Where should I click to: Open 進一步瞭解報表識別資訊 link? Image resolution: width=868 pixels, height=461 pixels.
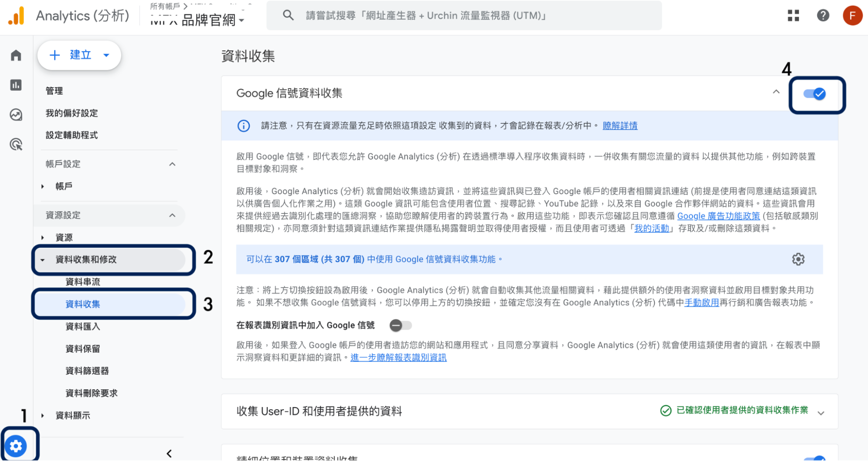point(398,357)
